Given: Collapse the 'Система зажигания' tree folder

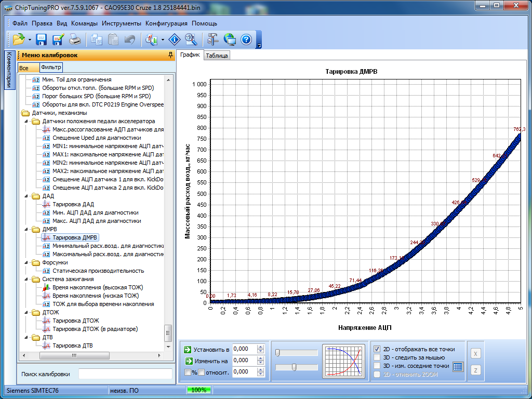Looking at the screenshot, I should pyautogui.click(x=26, y=279).
